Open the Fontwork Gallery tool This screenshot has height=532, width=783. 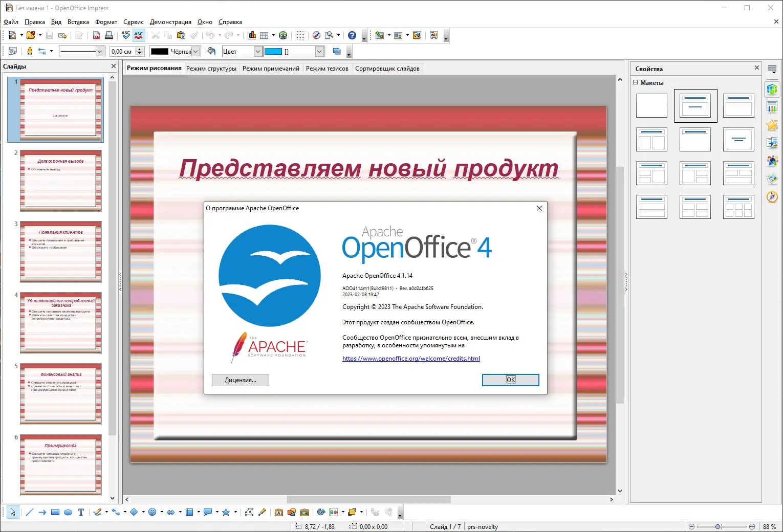[279, 512]
